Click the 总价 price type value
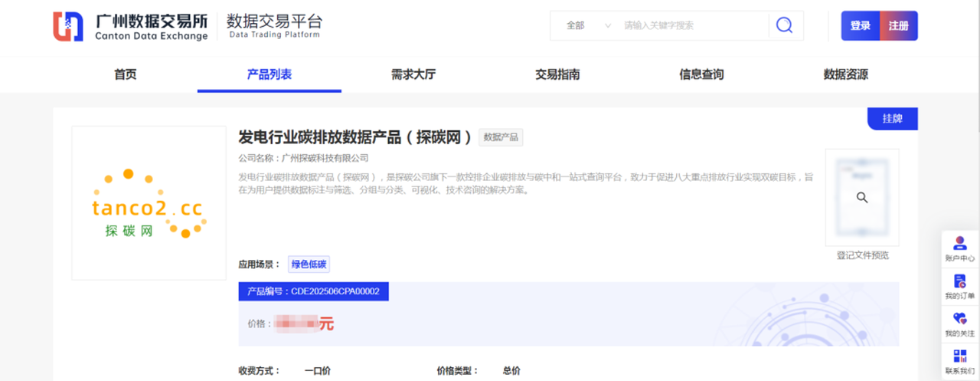 (x=511, y=370)
